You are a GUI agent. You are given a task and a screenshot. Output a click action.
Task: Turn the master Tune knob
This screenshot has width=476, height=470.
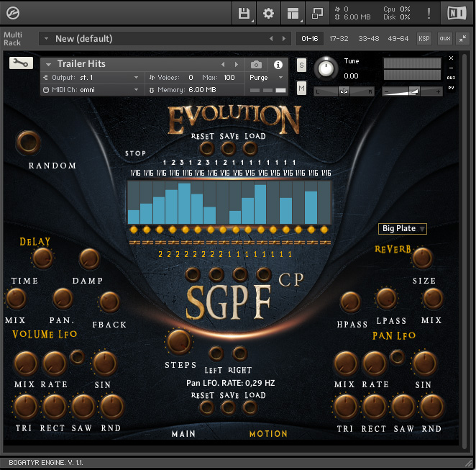coord(326,68)
